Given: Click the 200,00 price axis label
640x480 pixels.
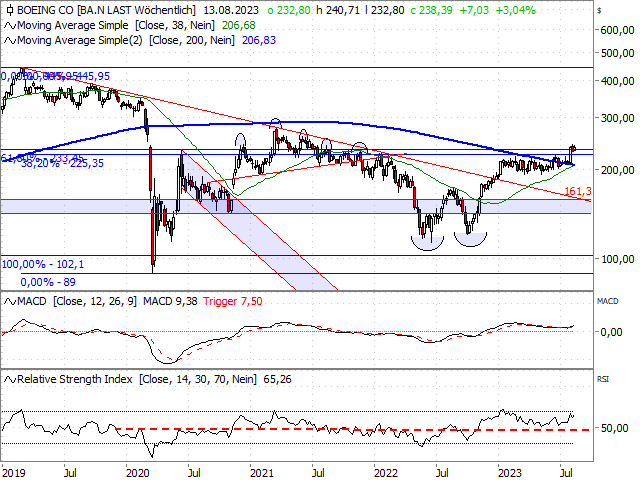Looking at the screenshot, I should pyautogui.click(x=618, y=170).
